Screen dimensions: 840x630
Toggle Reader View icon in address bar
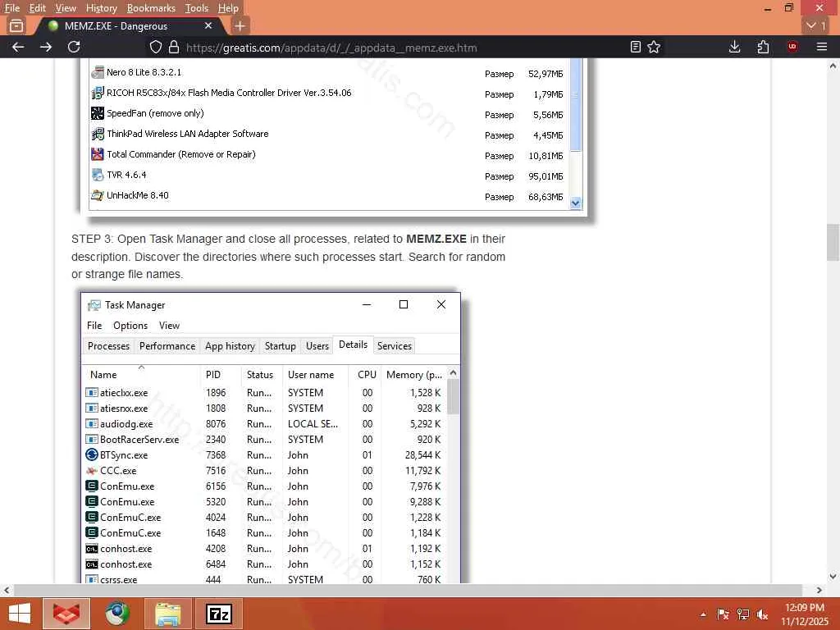(636, 47)
